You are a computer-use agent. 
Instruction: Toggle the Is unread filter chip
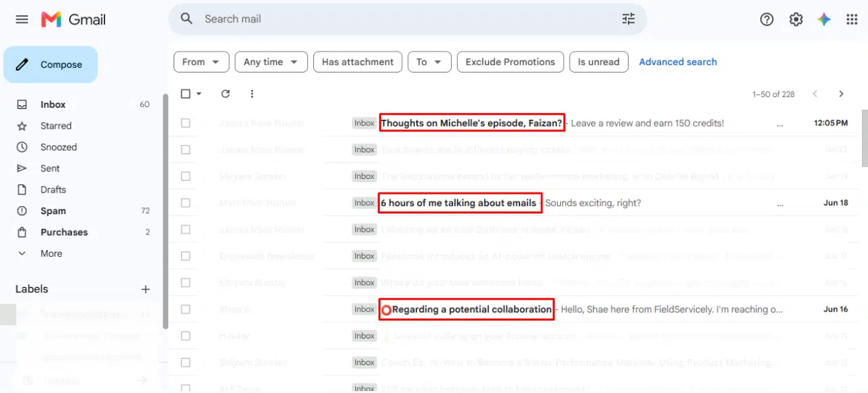pos(599,62)
